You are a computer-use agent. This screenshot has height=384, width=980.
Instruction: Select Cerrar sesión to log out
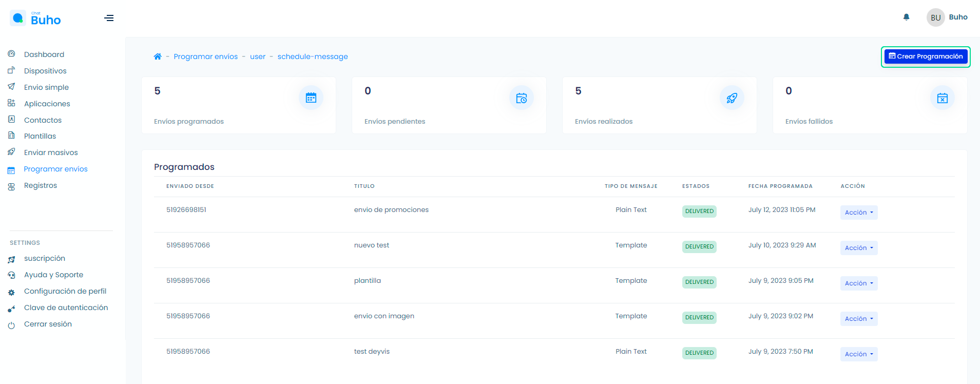[x=48, y=324]
